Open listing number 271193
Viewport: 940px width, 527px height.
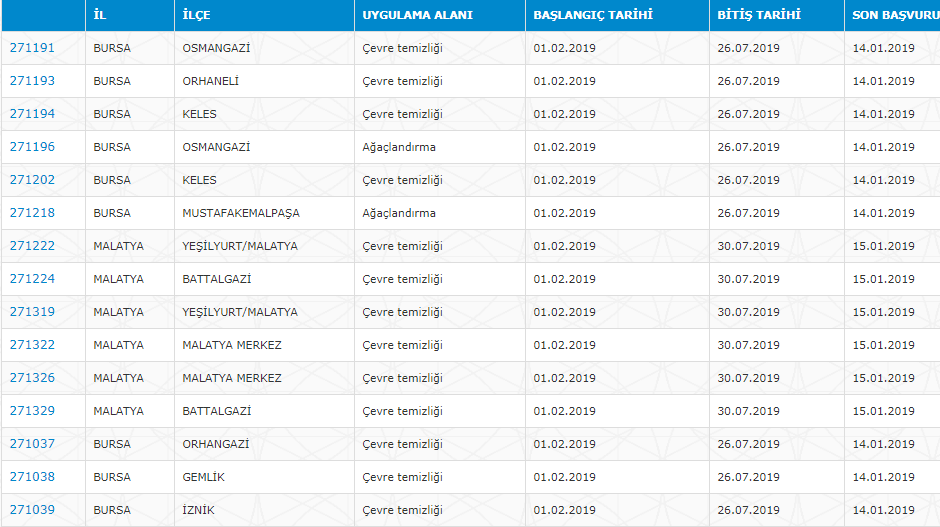(x=32, y=81)
